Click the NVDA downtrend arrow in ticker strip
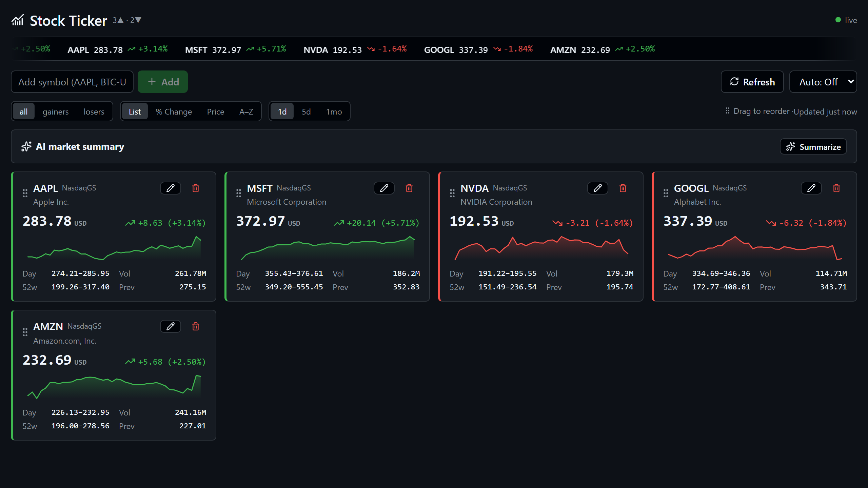Viewport: 868px width, 488px height. [371, 49]
